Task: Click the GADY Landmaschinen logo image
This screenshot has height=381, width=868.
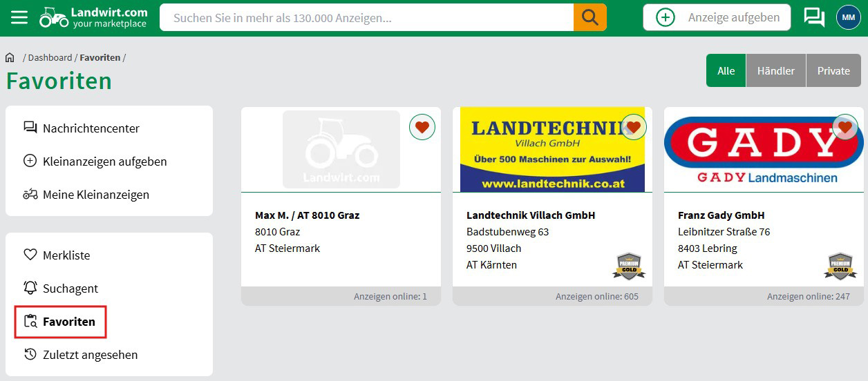Action: [x=764, y=149]
